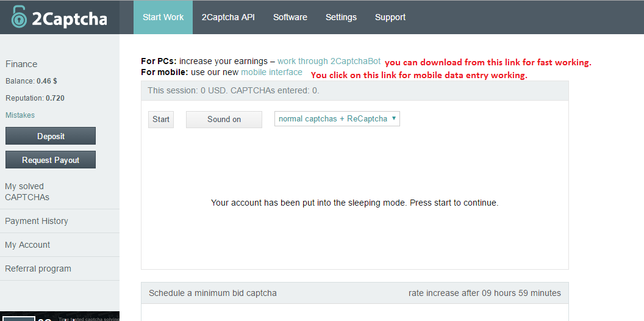The height and width of the screenshot is (321, 644).
Task: Go to My Account in sidebar
Action: click(x=27, y=245)
